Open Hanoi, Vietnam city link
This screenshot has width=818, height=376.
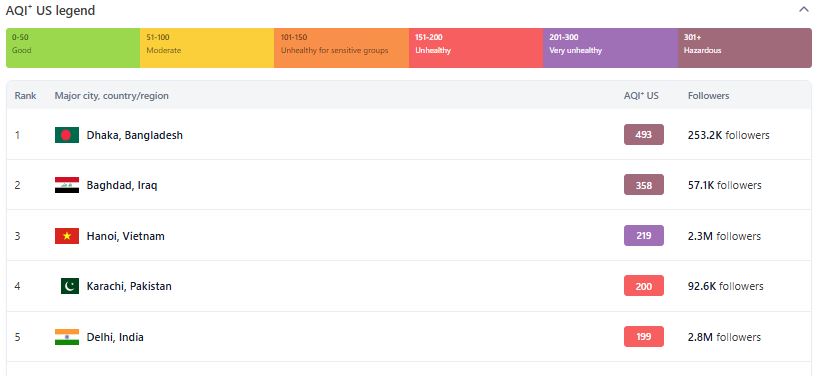click(126, 236)
